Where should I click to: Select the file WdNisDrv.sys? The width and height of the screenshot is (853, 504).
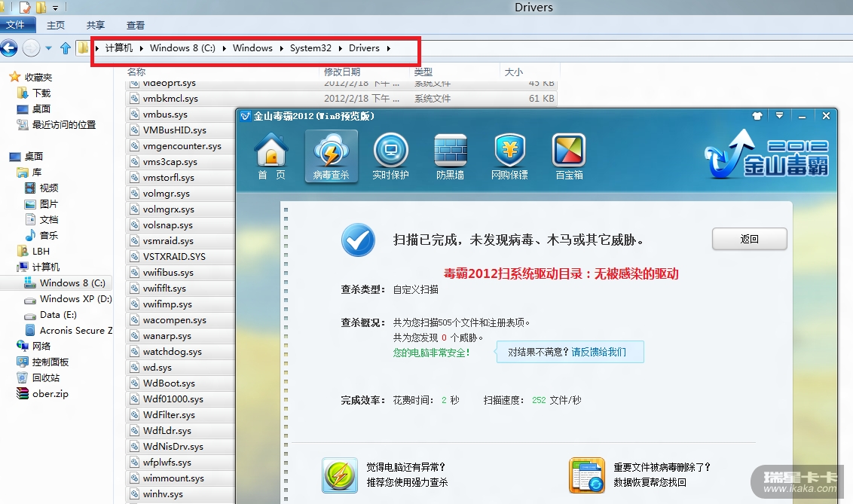pyautogui.click(x=173, y=446)
